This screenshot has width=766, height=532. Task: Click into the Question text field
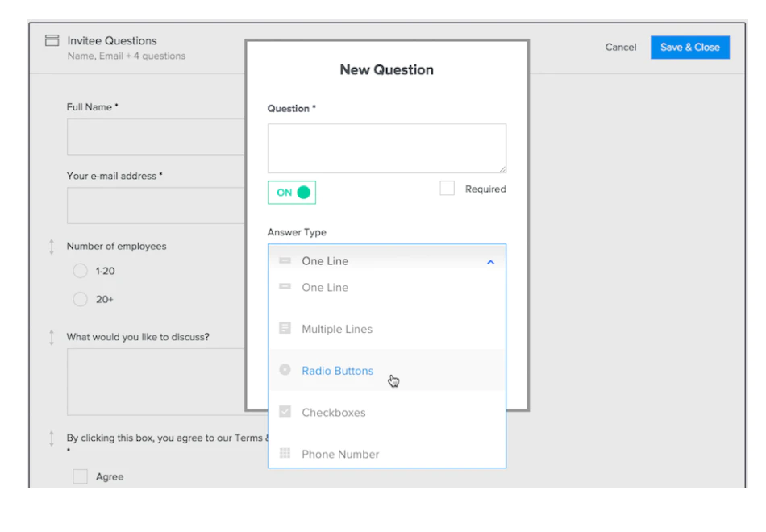click(x=387, y=148)
